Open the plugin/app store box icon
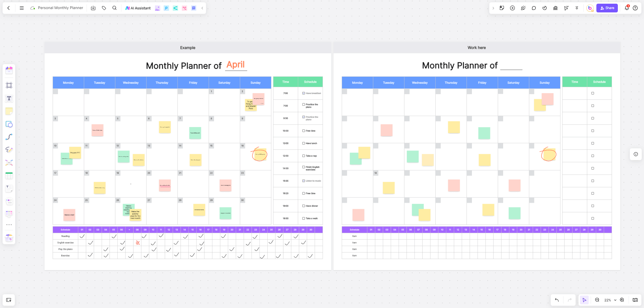Image resolution: width=644 pixels, height=308 pixels. point(9,238)
